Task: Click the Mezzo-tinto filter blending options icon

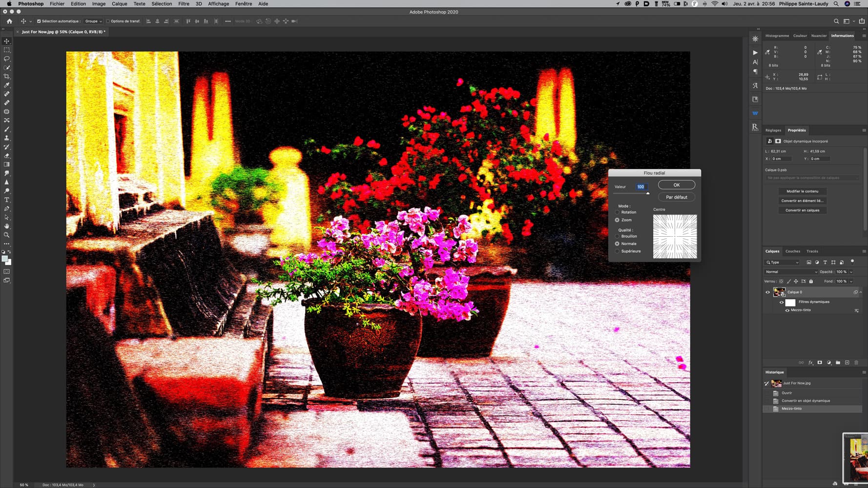Action: tap(856, 310)
